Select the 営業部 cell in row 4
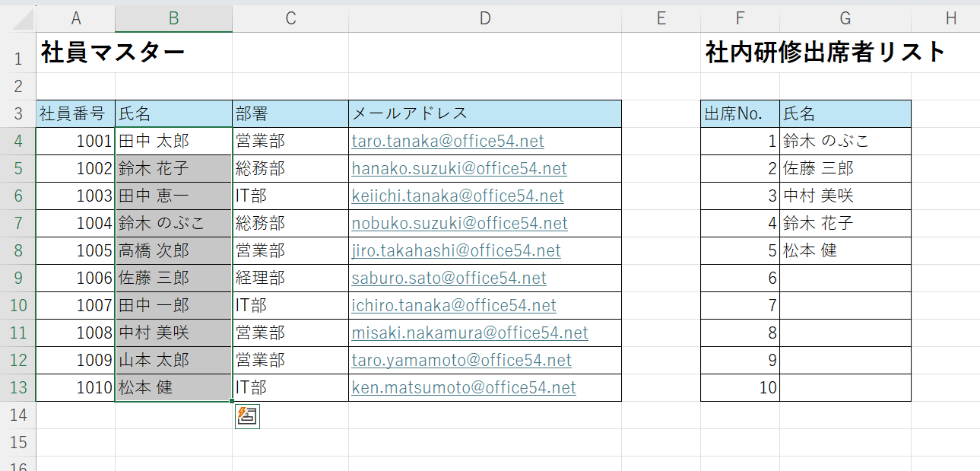This screenshot has height=471, width=980. pos(290,142)
